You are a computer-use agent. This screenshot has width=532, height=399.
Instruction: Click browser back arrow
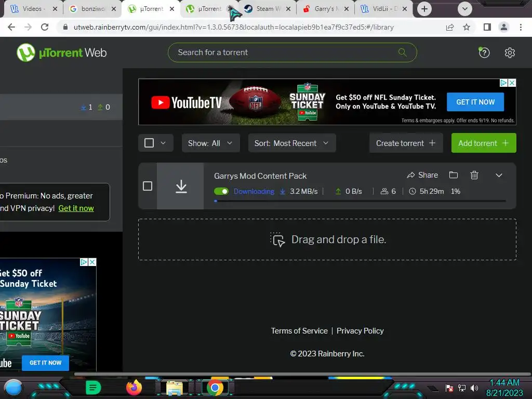pyautogui.click(x=11, y=27)
